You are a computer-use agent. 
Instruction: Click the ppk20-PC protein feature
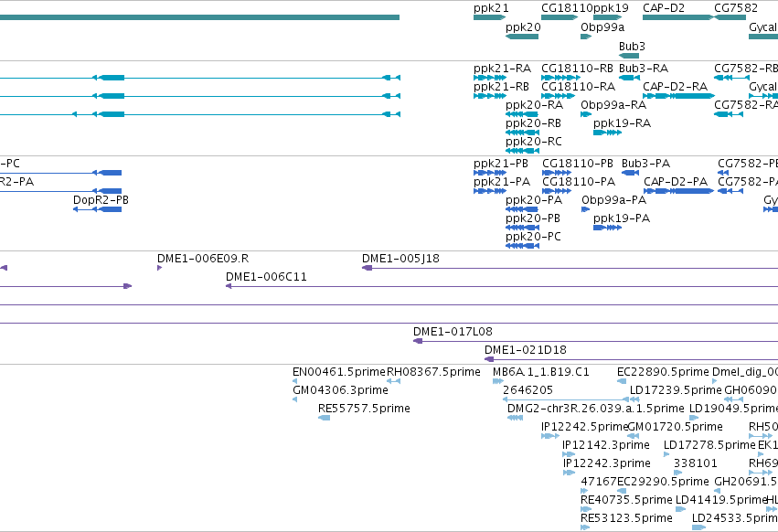(522, 246)
